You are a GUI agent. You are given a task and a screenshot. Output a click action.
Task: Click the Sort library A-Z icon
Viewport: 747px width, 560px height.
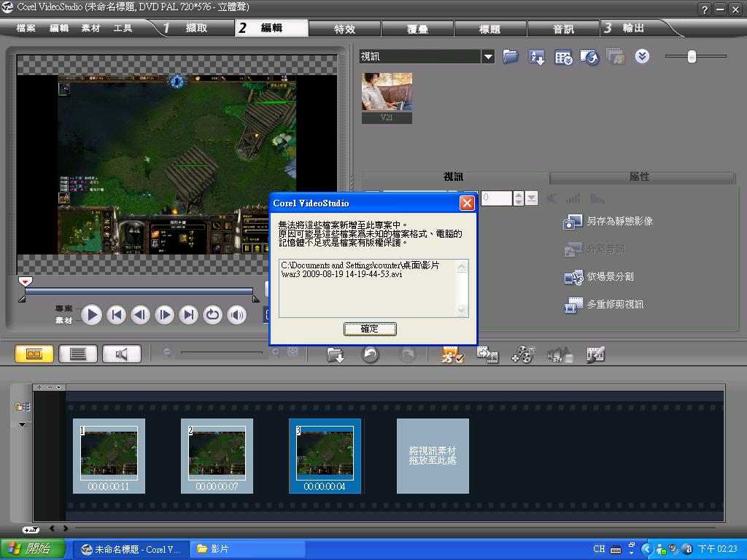[537, 57]
